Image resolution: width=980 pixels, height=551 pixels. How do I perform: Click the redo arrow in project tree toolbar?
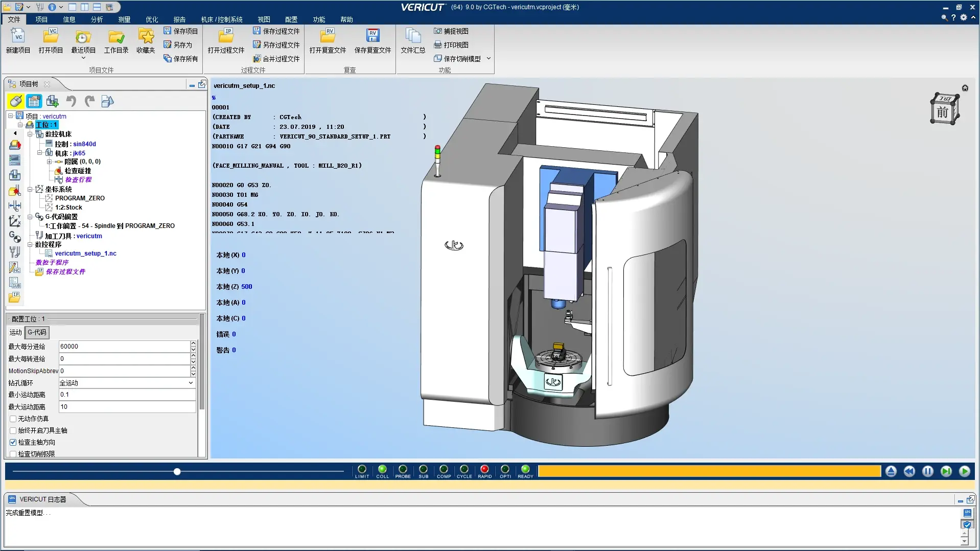89,101
